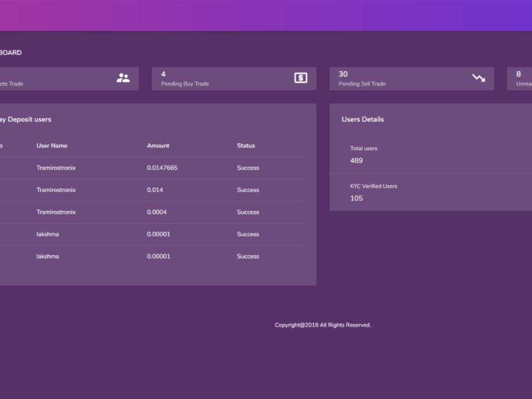532x399 pixels.
Task: Click the amount 0.0147665
Action: pyautogui.click(x=162, y=168)
